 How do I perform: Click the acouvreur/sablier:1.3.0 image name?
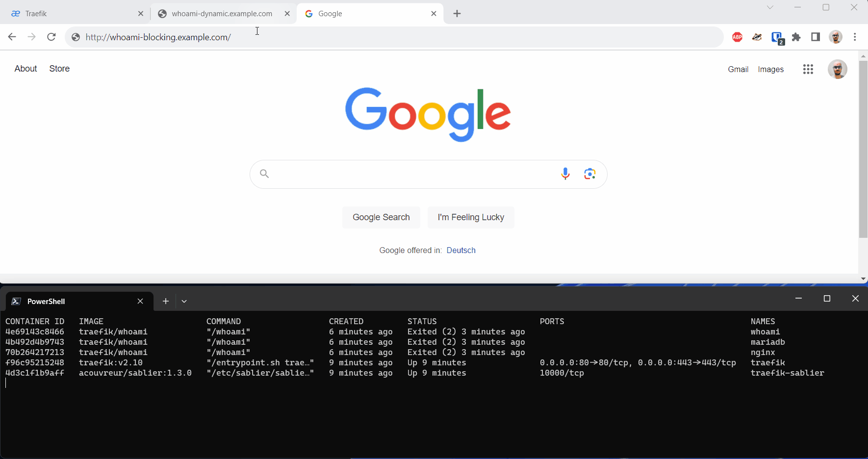click(x=135, y=373)
